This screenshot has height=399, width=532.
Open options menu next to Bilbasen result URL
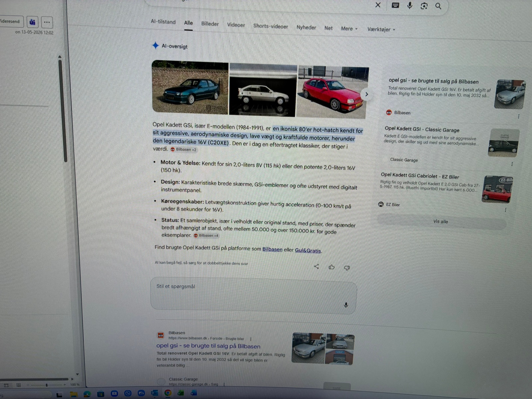pos(251,339)
